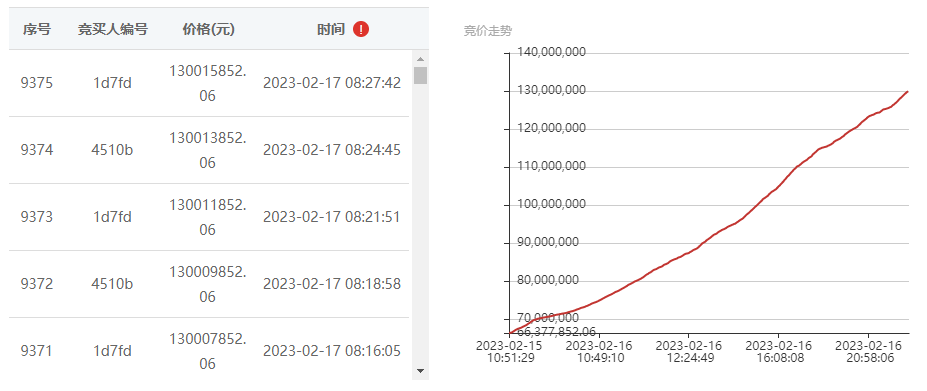The image size is (927, 391).
Task: Click the scrollbar up arrow in bid table
Action: click(420, 59)
